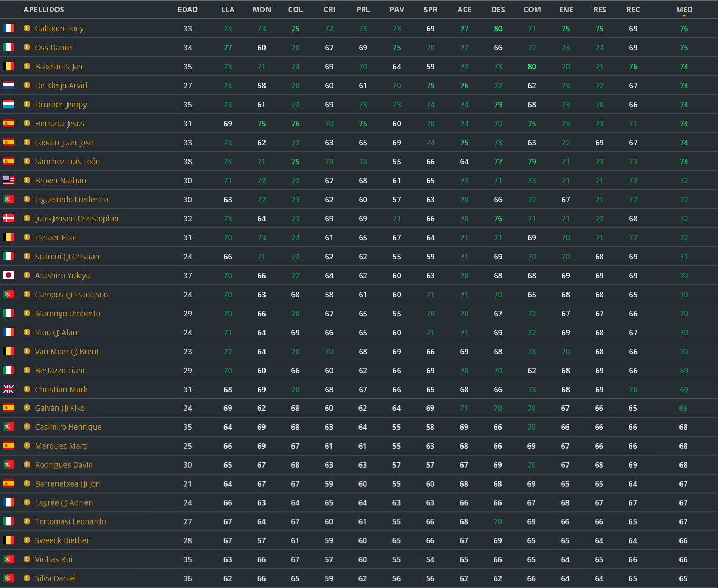This screenshot has width=718, height=588.
Task: Sort riders by EDAD column header
Action: [x=188, y=10]
